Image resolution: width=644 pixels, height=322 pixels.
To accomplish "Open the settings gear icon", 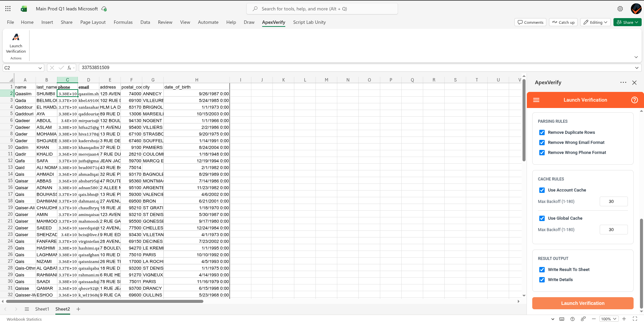I will coord(620,9).
